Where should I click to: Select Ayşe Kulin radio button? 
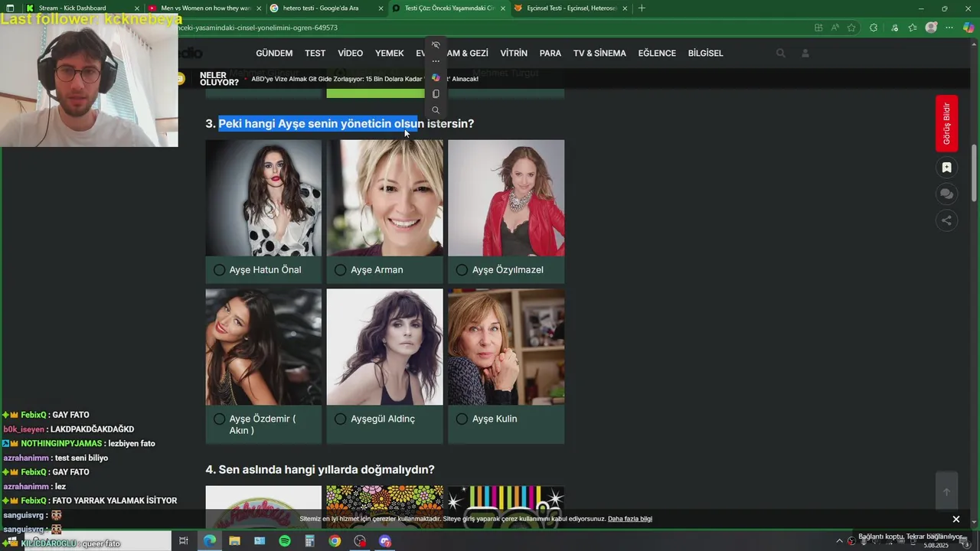pos(462,419)
